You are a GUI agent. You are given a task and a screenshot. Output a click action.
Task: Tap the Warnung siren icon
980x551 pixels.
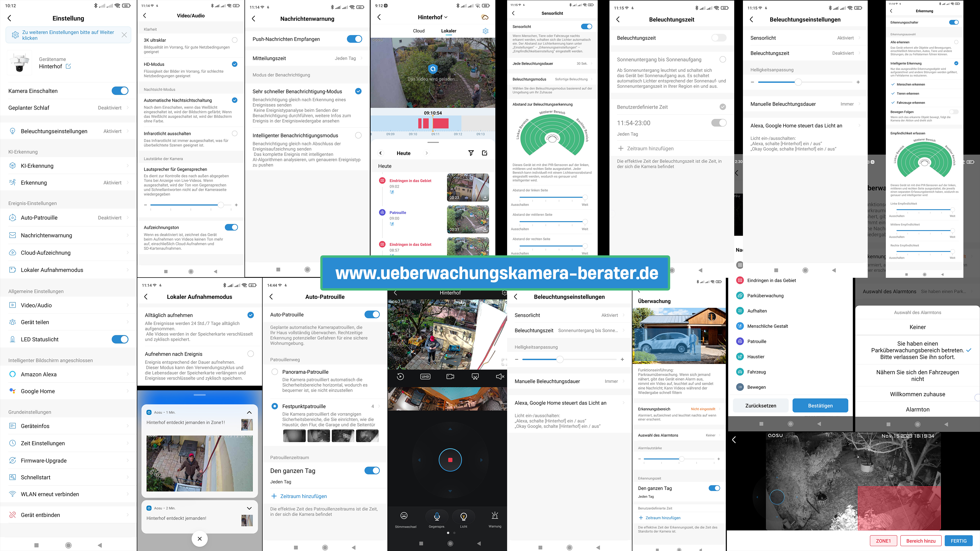point(495,516)
